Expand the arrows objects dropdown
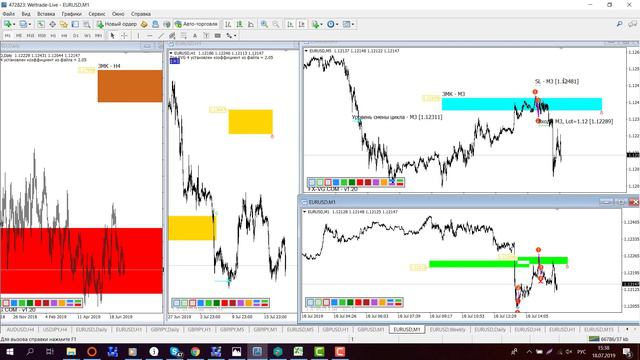Image resolution: width=640 pixels, height=360 pixels. 235,36
